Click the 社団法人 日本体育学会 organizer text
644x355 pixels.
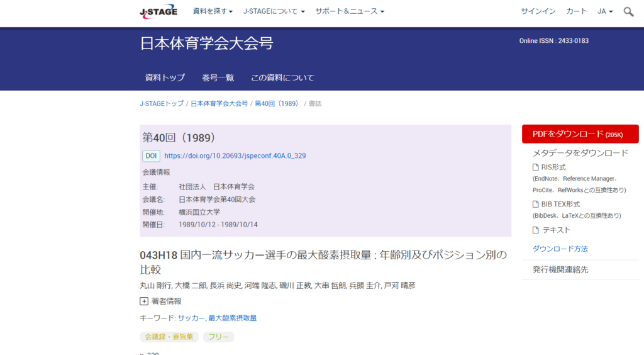click(x=216, y=186)
